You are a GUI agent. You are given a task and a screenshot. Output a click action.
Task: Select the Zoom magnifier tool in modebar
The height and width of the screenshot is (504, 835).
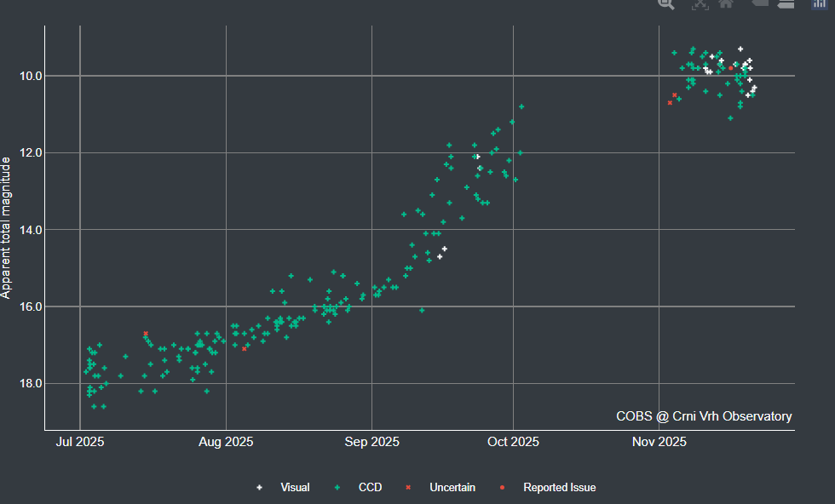[665, 3]
